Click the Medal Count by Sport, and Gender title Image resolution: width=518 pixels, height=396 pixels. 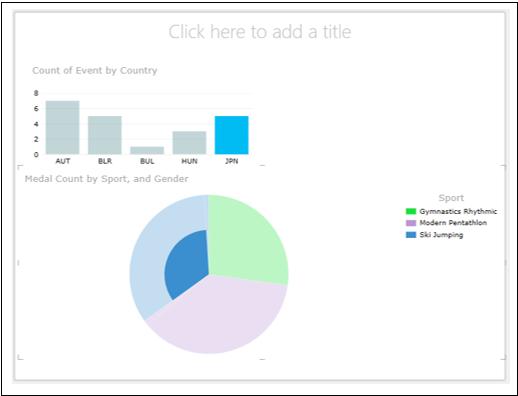point(107,179)
